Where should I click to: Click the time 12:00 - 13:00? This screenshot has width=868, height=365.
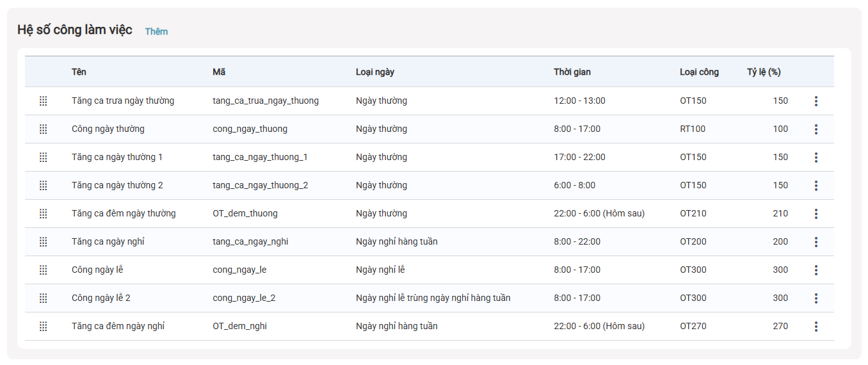tap(579, 101)
